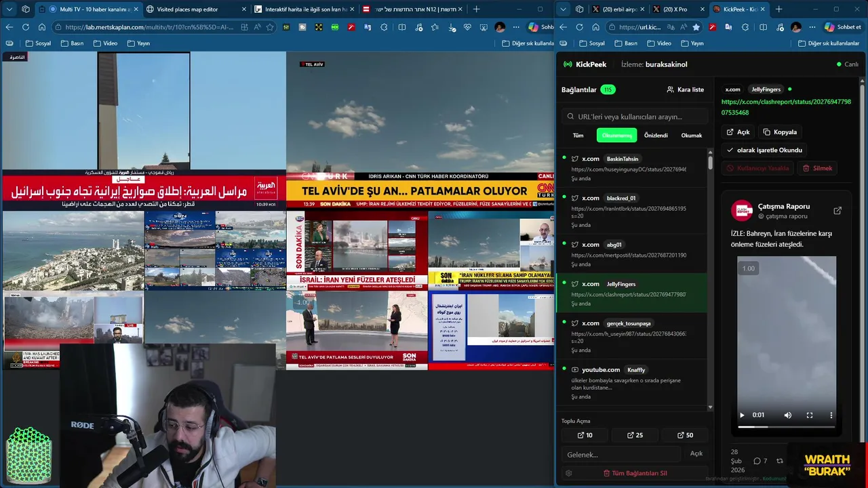
Task: Click Tüm Bağlantıları Sil delete all
Action: click(635, 473)
